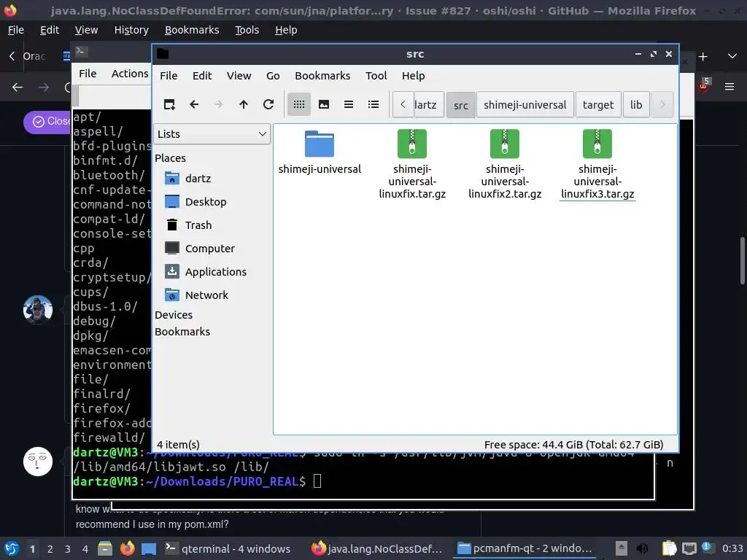Launch Firefox from panel quick launch
Screen dimensions: 747x560
[x=127, y=548]
